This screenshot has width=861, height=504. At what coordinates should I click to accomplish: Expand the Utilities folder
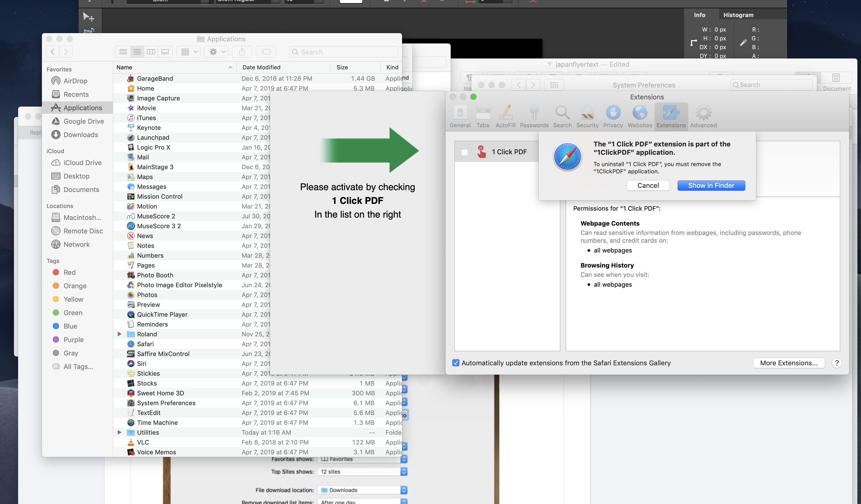coord(119,432)
